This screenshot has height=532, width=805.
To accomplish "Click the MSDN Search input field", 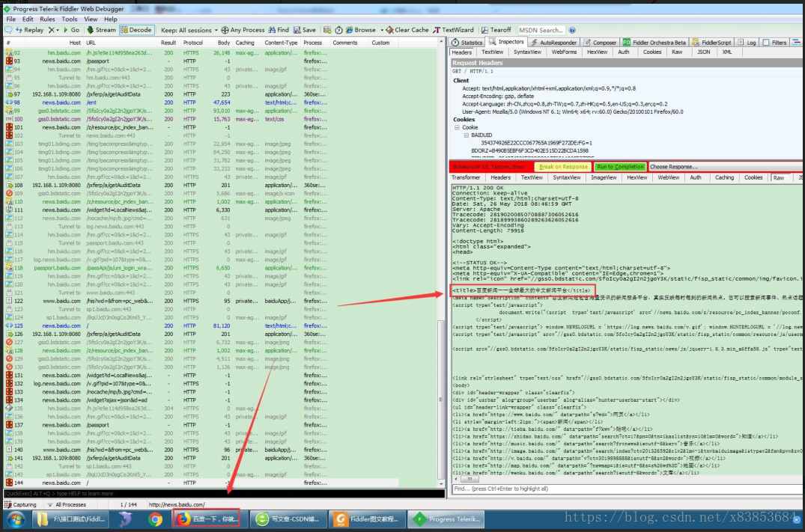I will (541, 30).
